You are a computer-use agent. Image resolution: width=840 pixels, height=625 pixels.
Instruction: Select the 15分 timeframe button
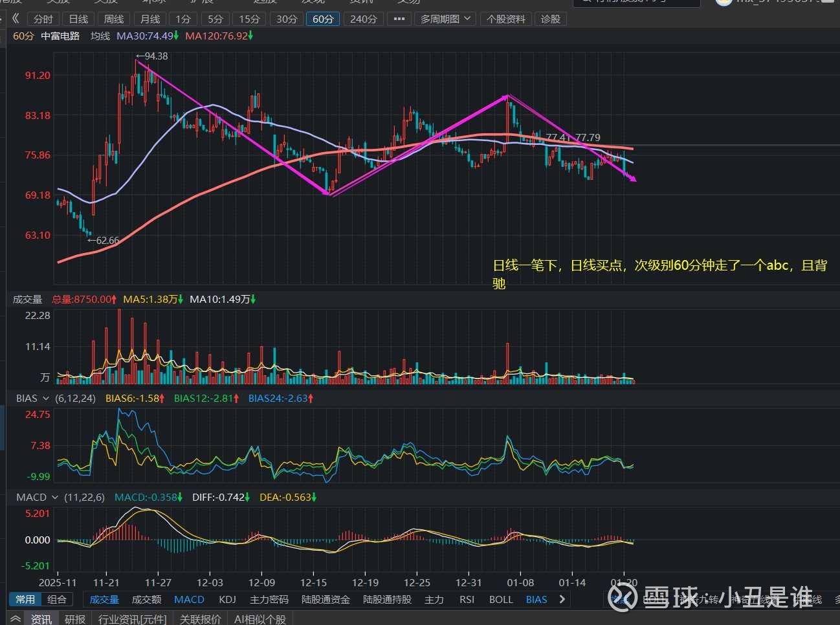pos(249,19)
